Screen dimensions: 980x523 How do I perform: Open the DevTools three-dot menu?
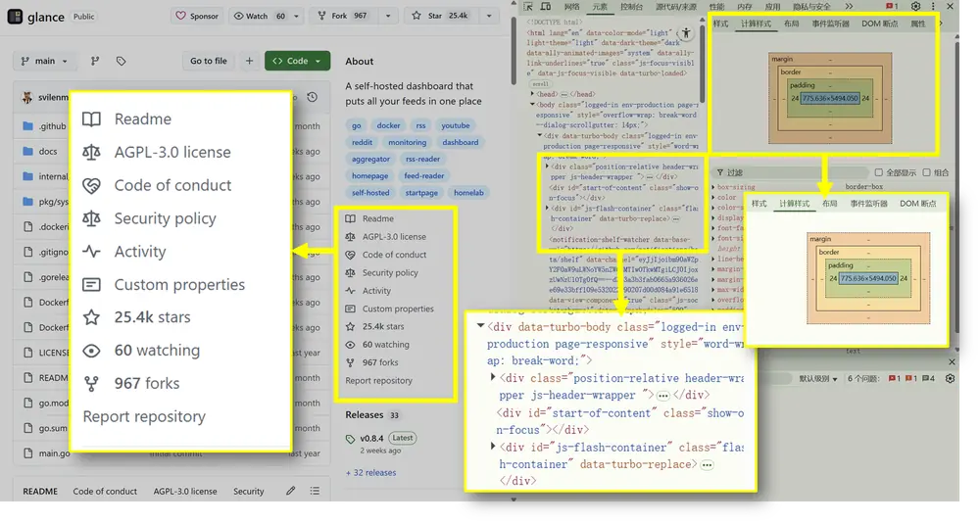(x=933, y=6)
